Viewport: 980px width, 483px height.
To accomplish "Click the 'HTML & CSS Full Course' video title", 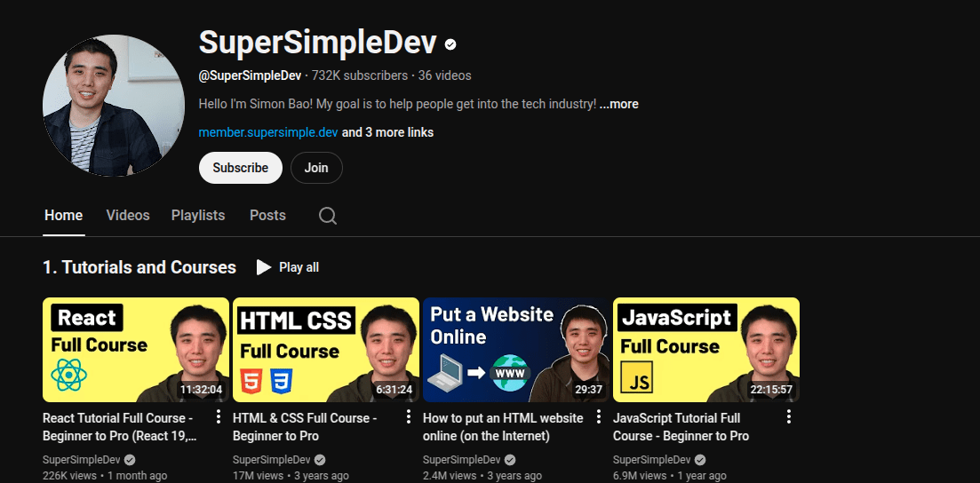I will click(305, 427).
